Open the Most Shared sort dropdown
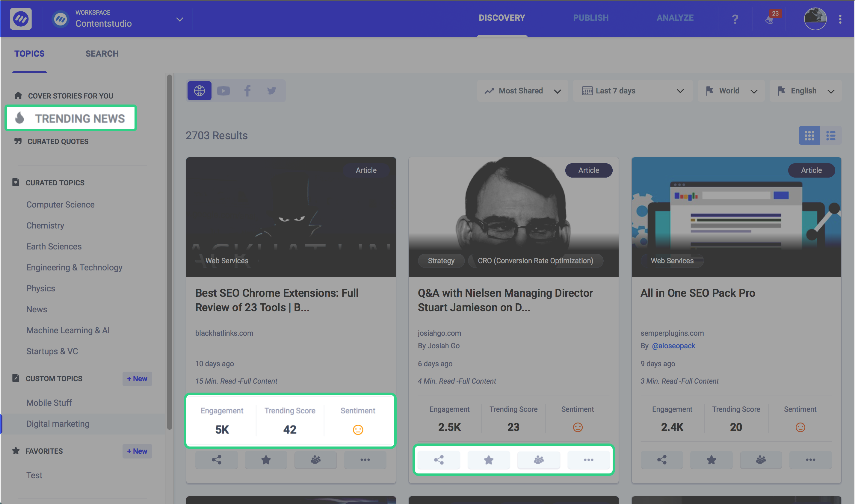Image resolution: width=855 pixels, height=504 pixels. (522, 91)
